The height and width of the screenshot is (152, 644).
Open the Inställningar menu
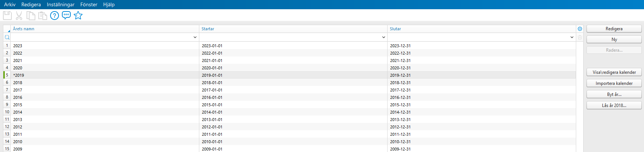tap(60, 4)
